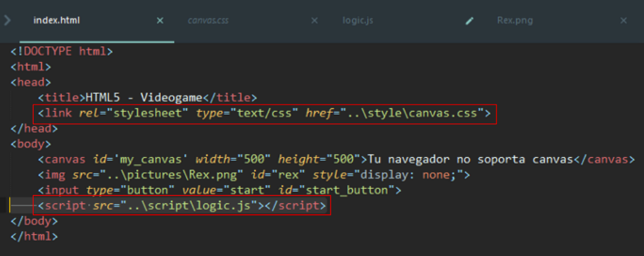The width and height of the screenshot is (644, 256).
Task: Click the closing </canvas> tag
Action: 604,160
